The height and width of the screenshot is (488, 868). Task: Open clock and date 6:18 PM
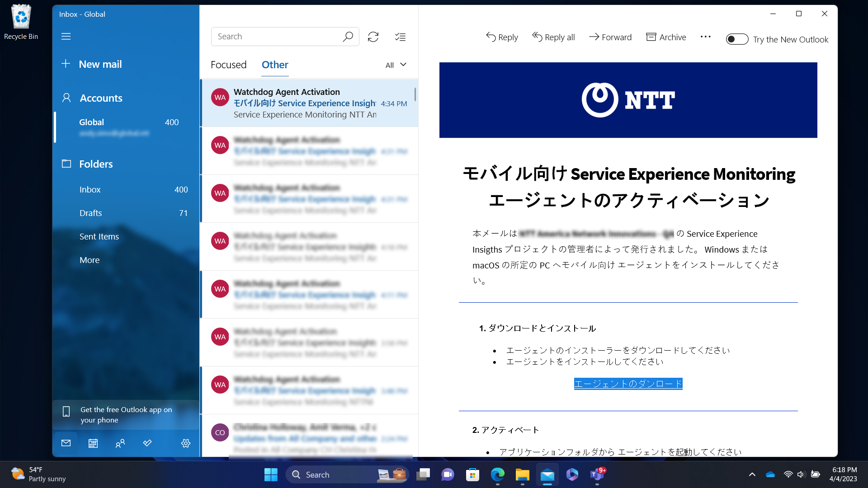click(844, 474)
